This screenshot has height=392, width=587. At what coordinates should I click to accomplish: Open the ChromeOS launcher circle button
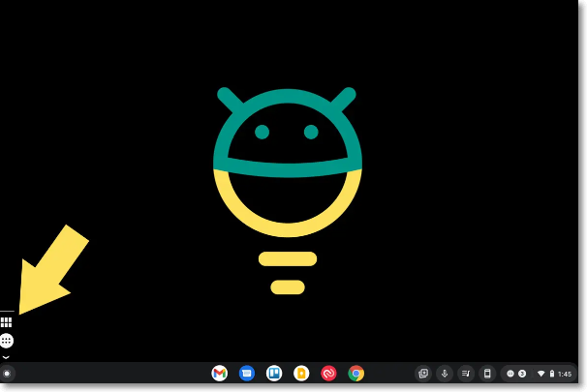[7, 374]
